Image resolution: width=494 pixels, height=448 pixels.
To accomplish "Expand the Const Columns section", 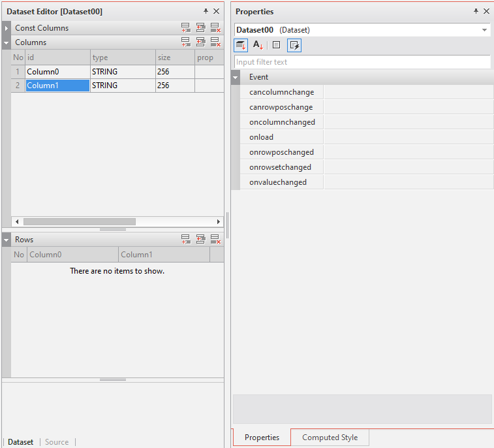I will pos(7,28).
